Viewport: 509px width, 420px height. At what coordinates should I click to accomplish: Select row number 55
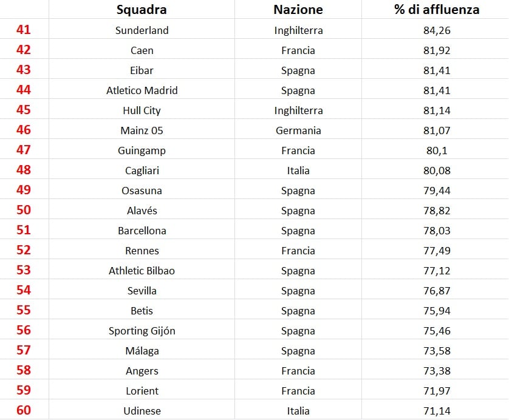click(x=23, y=310)
